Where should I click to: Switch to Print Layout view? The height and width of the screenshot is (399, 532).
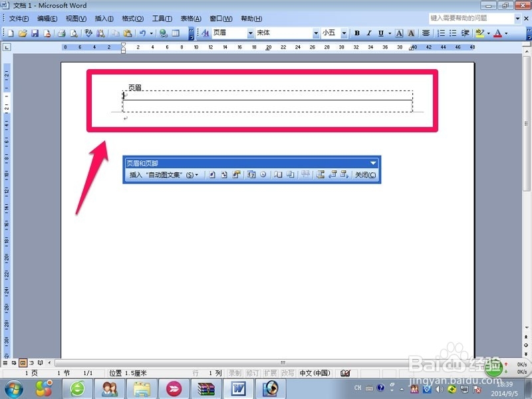[x=23, y=363]
